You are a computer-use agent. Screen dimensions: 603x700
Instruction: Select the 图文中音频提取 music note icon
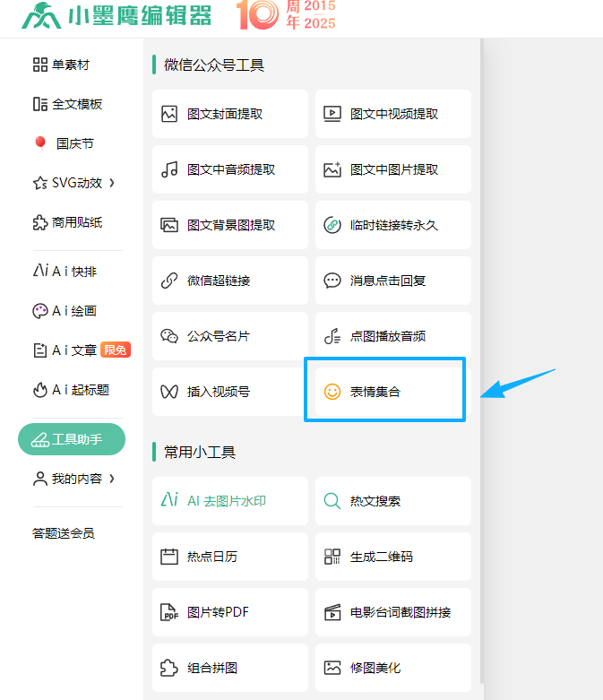pyautogui.click(x=169, y=169)
